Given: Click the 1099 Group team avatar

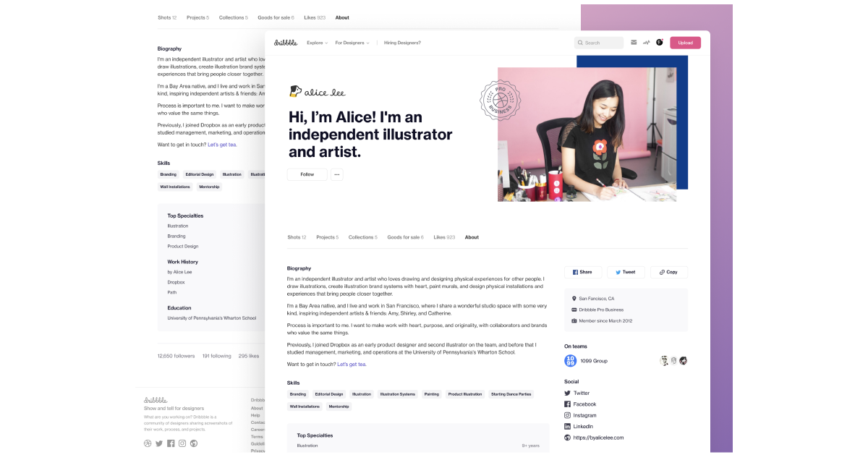Looking at the screenshot, I should 570,360.
